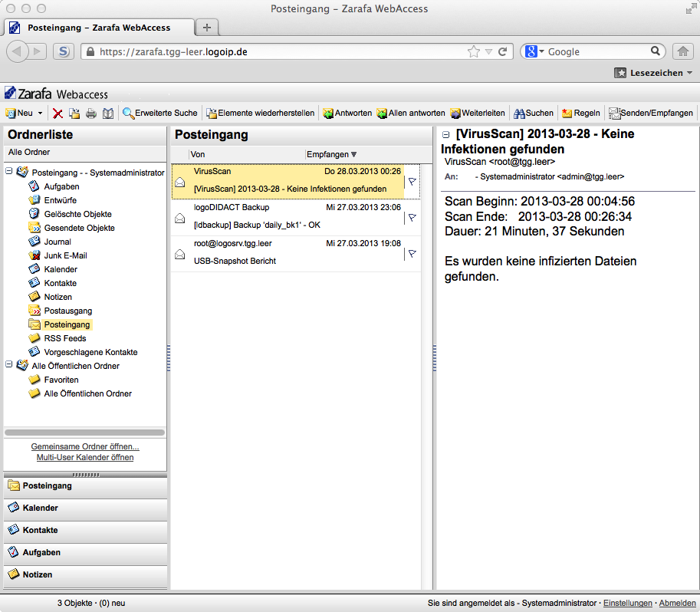Click the envelope icon of logoDIDACT Backup email
This screenshot has width=700, height=612.
[x=180, y=218]
